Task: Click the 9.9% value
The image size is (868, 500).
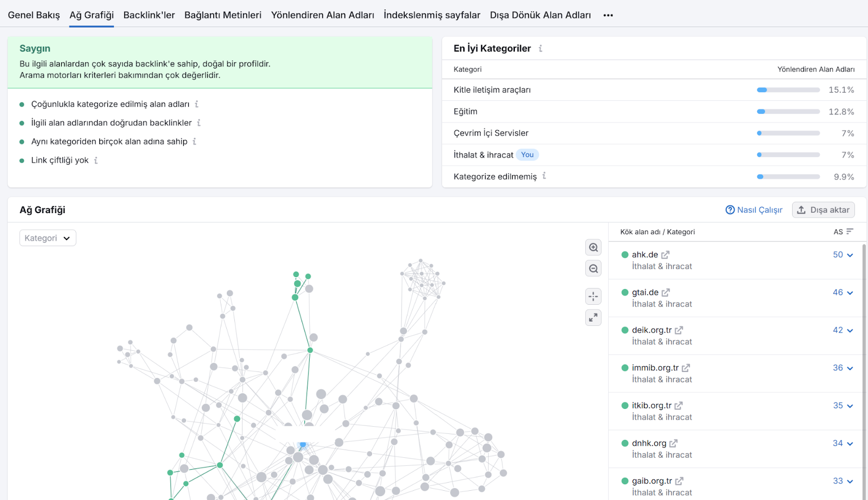Action: click(x=844, y=177)
